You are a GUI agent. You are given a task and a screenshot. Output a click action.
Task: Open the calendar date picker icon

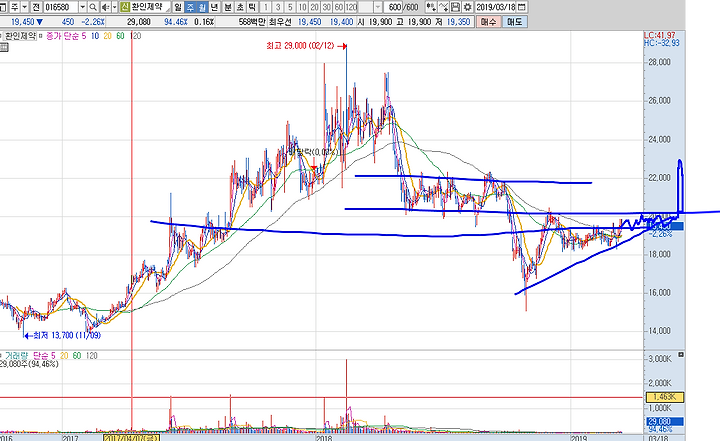pos(522,7)
